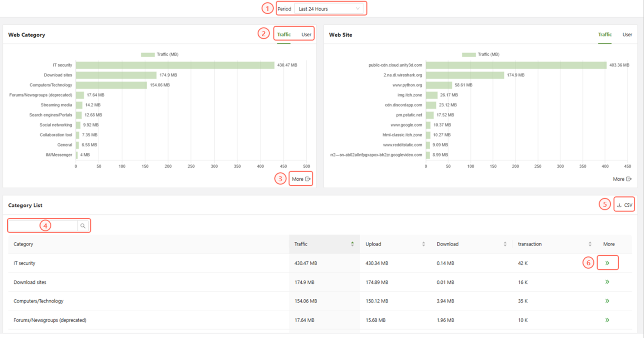Select Traffic tab in Web Site panel
The height and width of the screenshot is (338, 644).
point(605,34)
